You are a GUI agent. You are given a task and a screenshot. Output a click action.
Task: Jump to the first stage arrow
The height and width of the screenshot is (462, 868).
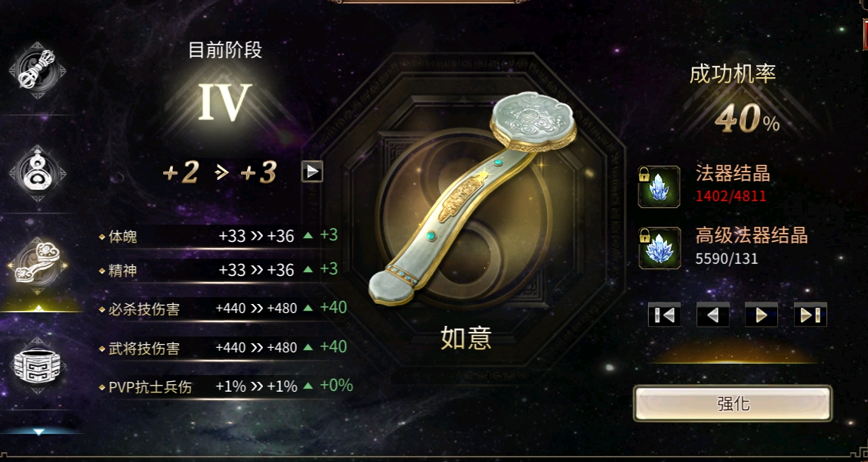tap(664, 315)
